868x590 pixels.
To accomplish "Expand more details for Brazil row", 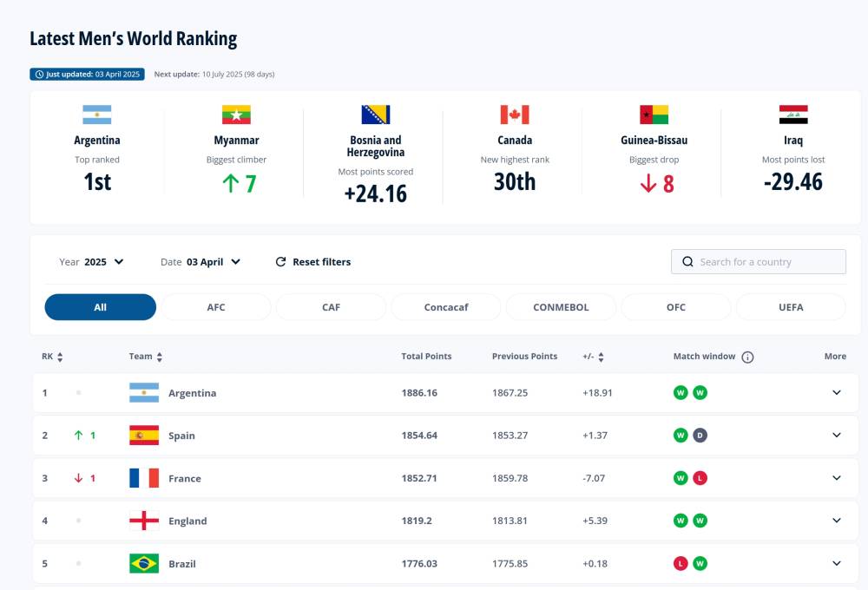I will coord(836,563).
